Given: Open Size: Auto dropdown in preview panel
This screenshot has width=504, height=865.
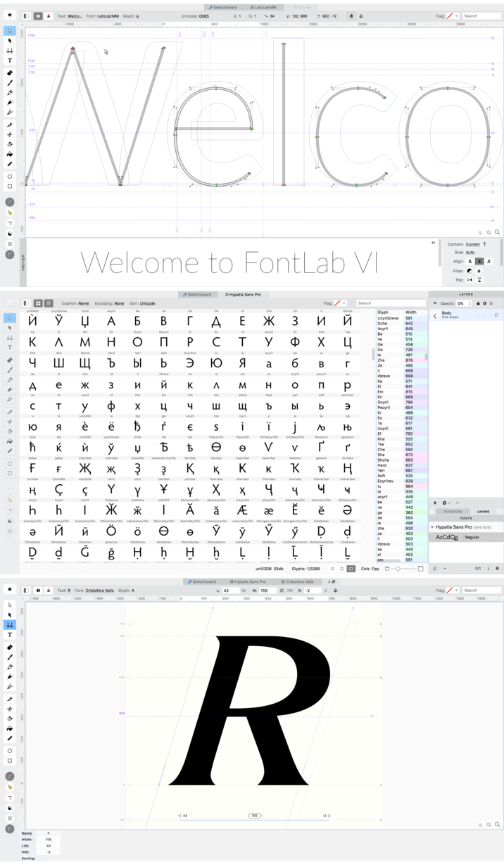Looking at the screenshot, I should [470, 252].
